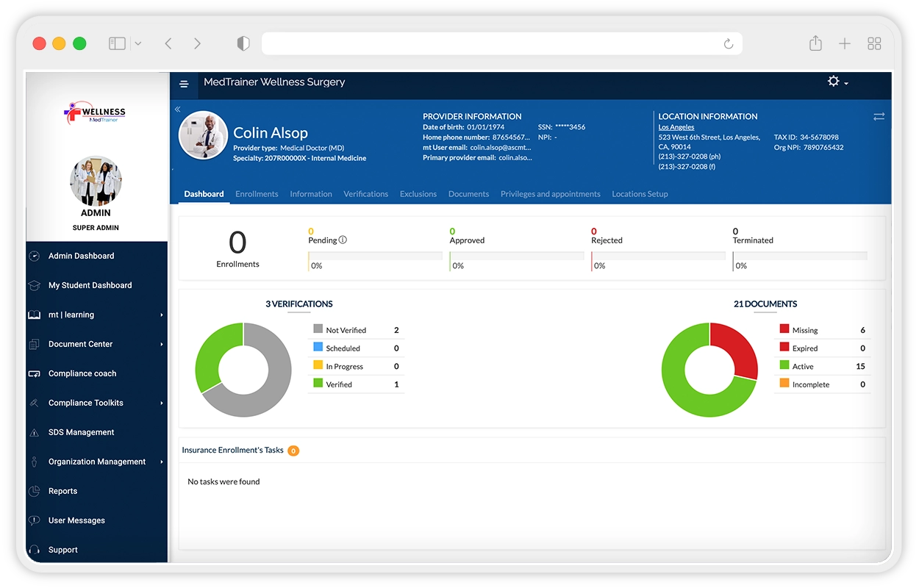Image resolution: width=919 pixels, height=588 pixels.
Task: Click the red Missing legend swatch
Action: 784,330
